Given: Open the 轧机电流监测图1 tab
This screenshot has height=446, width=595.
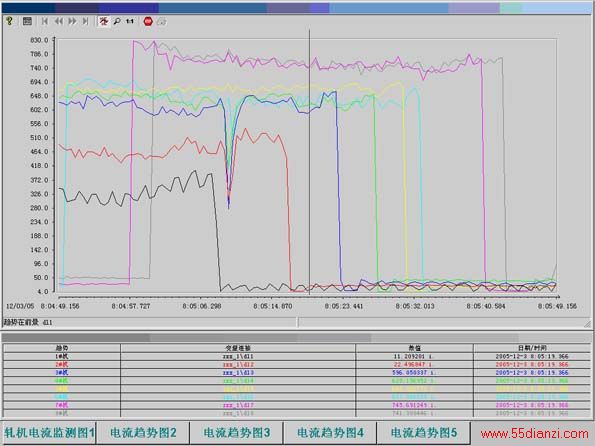Looking at the screenshot, I should pos(49,432).
